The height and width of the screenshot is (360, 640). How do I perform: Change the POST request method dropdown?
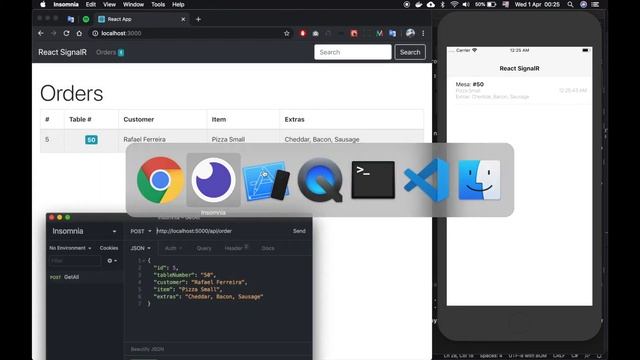click(140, 231)
